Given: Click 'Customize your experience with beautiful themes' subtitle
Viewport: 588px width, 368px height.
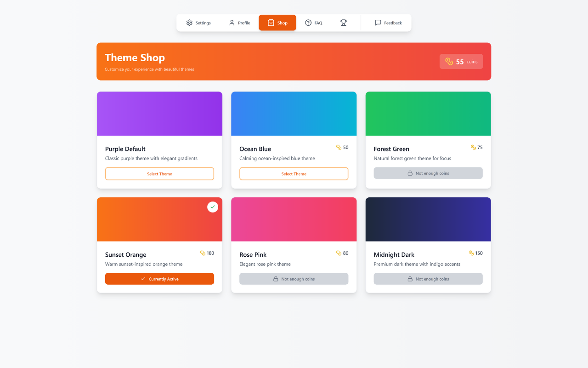Looking at the screenshot, I should point(149,69).
